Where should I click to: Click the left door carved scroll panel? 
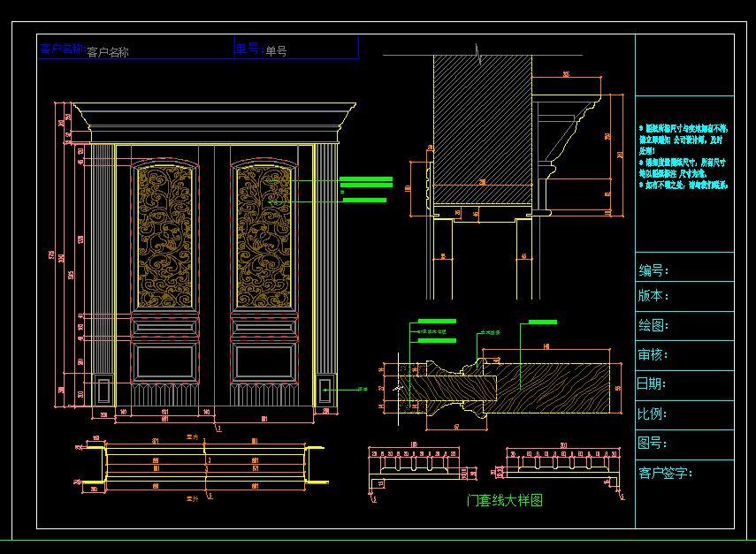(165, 236)
